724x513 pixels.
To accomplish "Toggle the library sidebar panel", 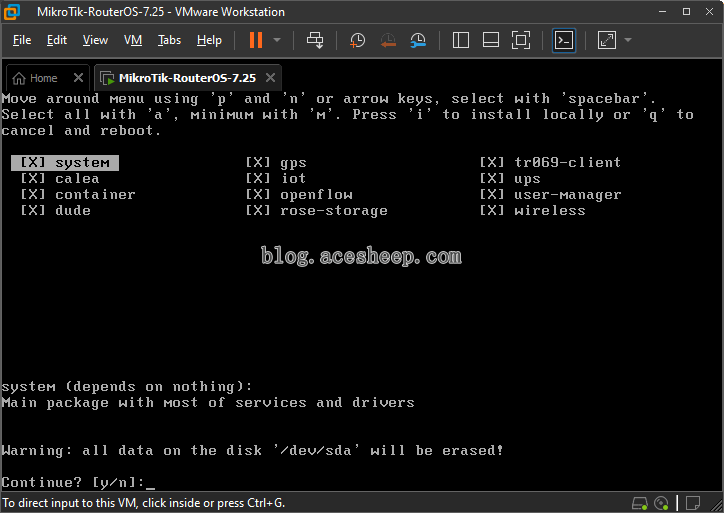I will click(x=460, y=40).
